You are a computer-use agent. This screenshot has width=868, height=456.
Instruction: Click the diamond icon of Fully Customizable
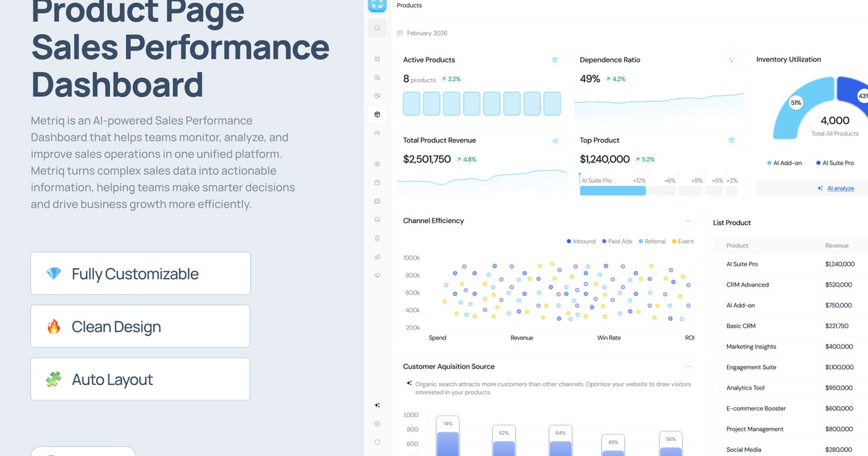click(x=54, y=274)
